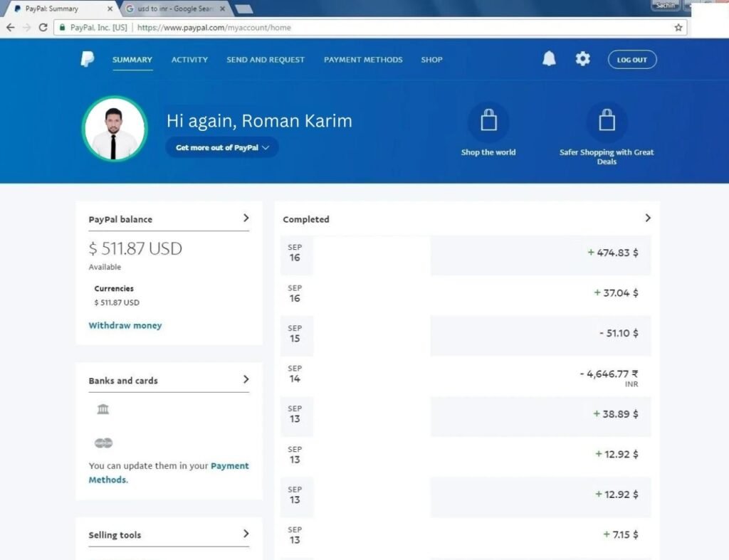Open the + 37.04 $ transaction
This screenshot has width=729, height=560.
466,295
